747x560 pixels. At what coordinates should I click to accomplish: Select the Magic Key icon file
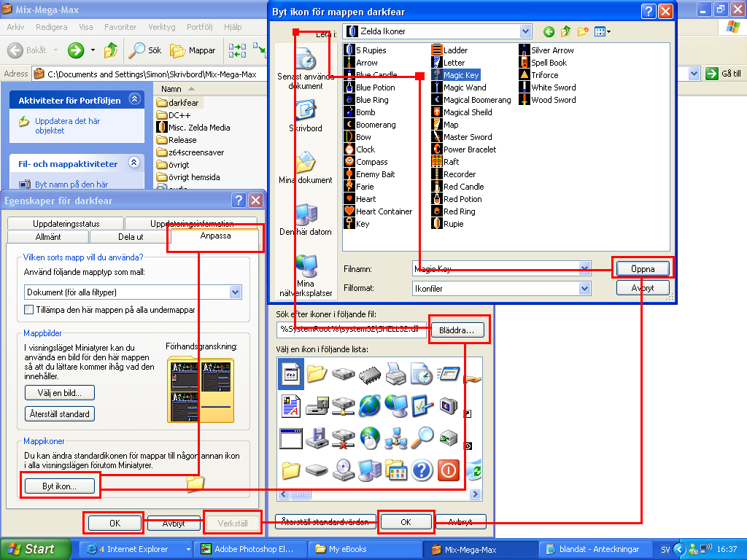tap(455, 75)
